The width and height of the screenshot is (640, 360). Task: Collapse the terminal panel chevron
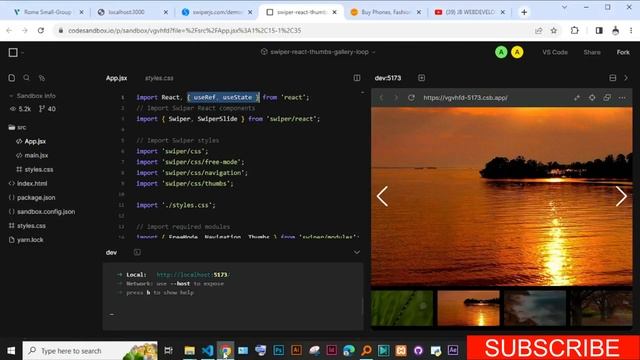(357, 252)
